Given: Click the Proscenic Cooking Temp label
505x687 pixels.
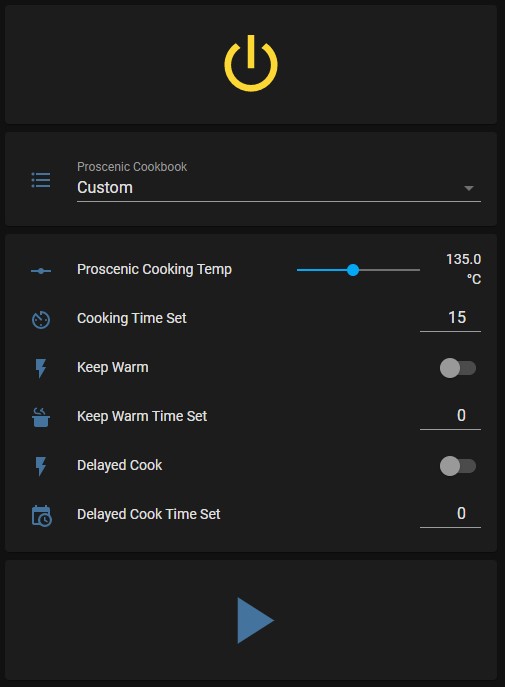Looking at the screenshot, I should coord(154,269).
